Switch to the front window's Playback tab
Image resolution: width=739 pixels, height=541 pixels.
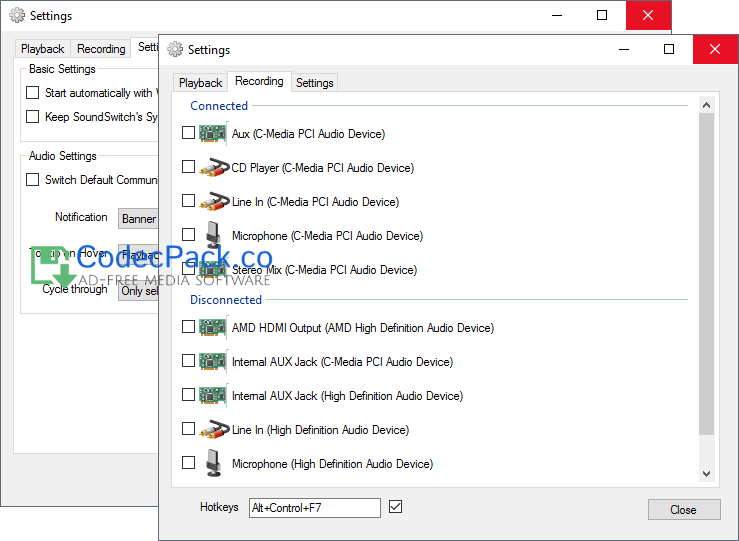click(x=200, y=83)
